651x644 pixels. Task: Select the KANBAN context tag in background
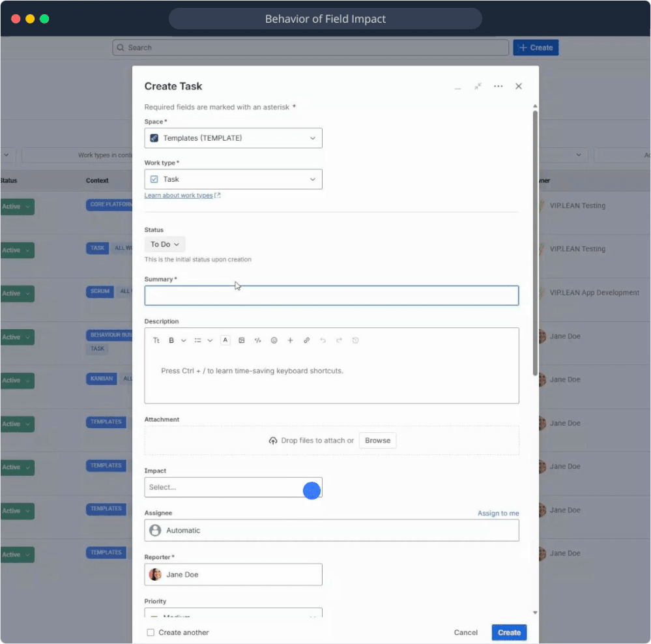(101, 379)
